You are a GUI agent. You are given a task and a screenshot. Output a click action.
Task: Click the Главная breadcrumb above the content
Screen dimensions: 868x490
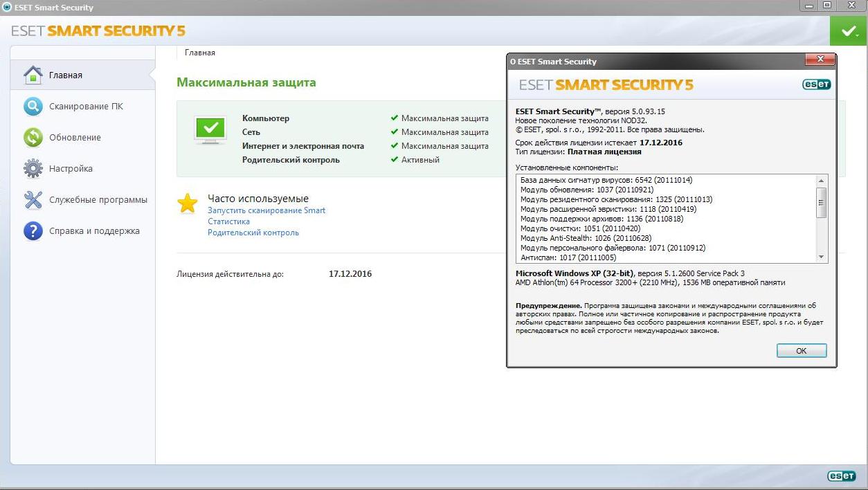click(x=200, y=53)
